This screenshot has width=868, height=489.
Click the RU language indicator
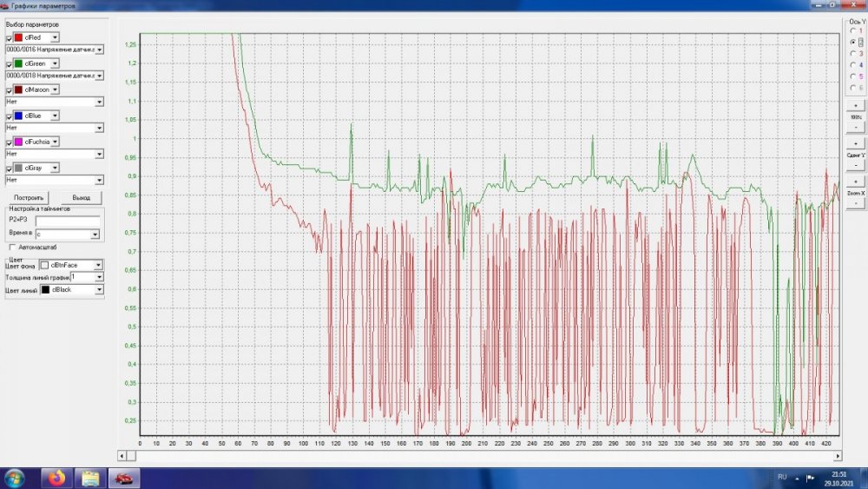pyautogui.click(x=782, y=477)
